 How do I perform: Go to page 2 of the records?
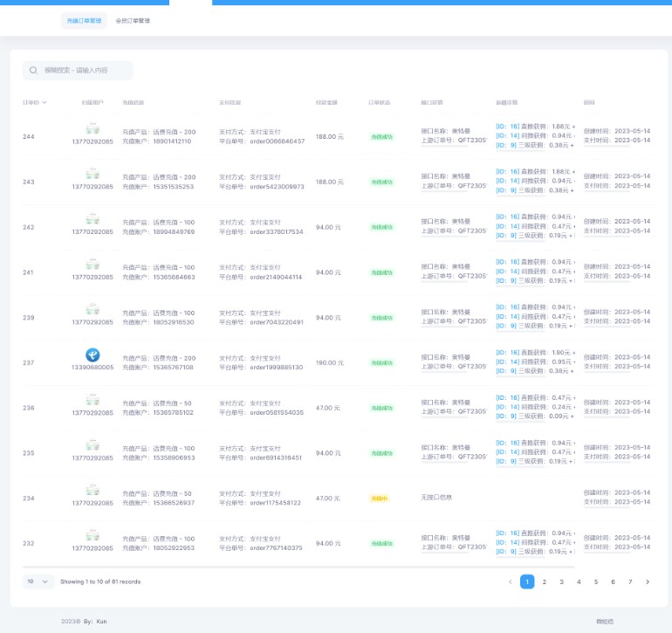[544, 581]
